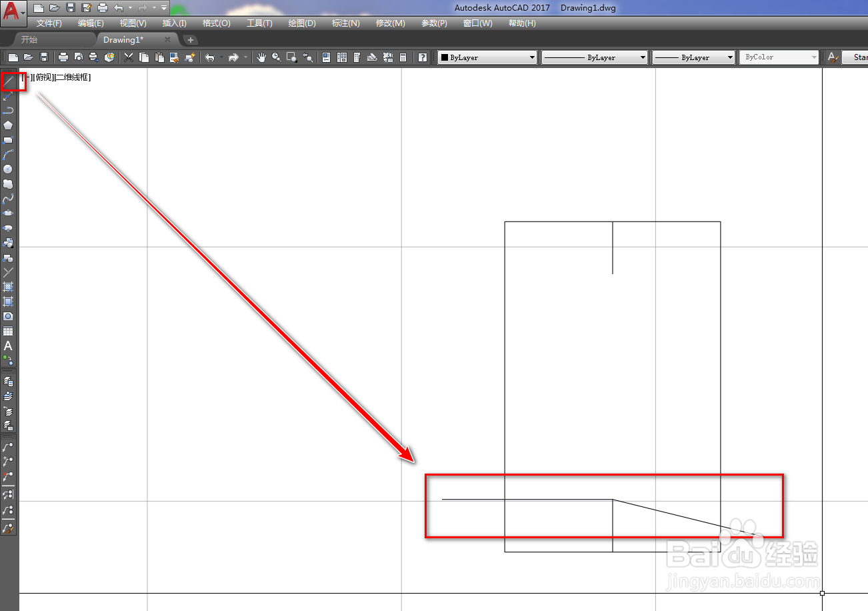Image resolution: width=868 pixels, height=611 pixels.
Task: Click the Text Style icon
Action: (833, 57)
